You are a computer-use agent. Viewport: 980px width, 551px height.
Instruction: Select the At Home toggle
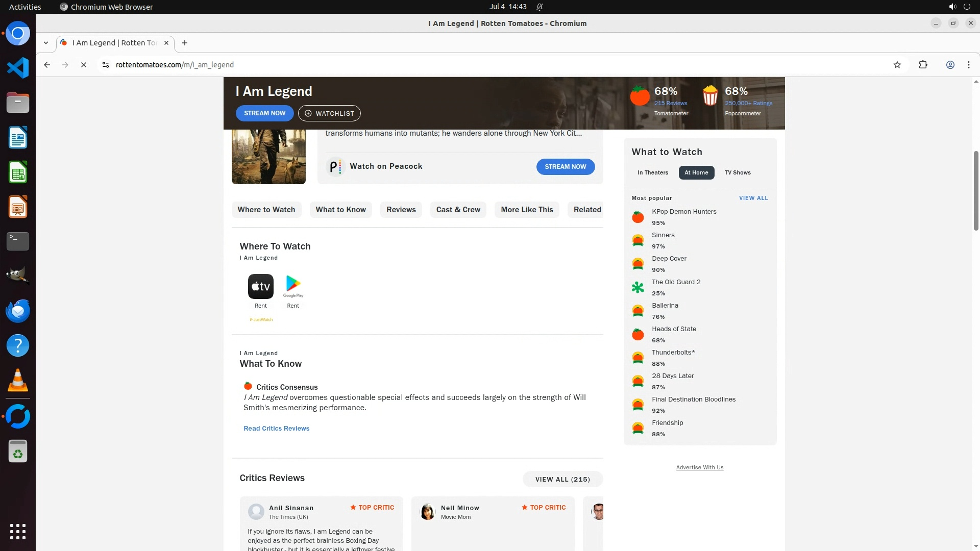pos(696,172)
